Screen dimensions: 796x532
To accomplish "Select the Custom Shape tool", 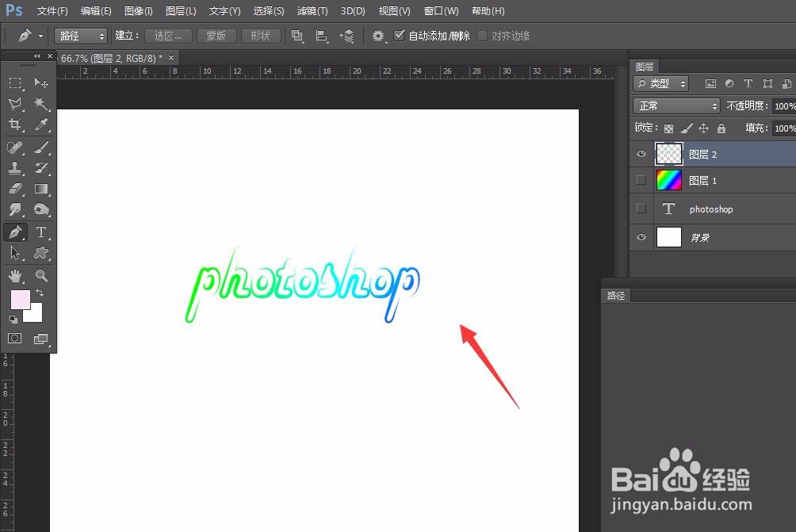I will (41, 252).
